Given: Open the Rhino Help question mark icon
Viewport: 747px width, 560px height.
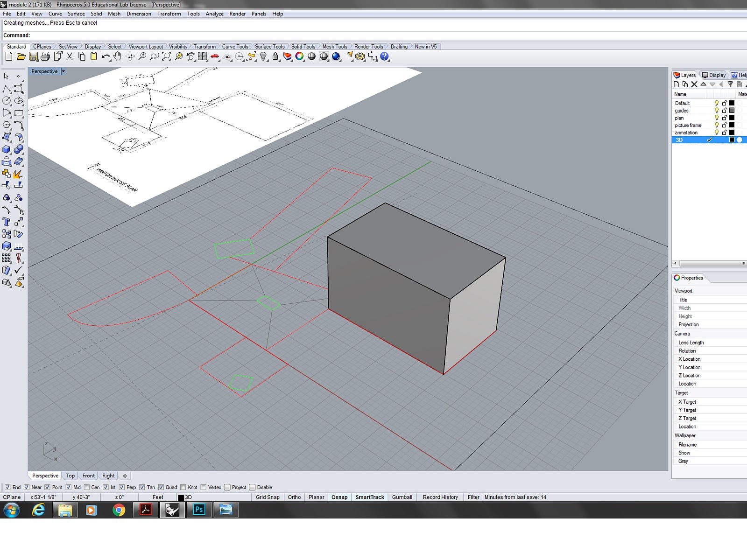Looking at the screenshot, I should pos(384,56).
